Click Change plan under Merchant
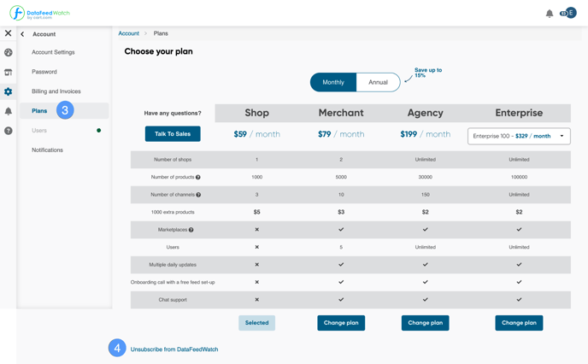Viewport: 588px width, 364px height. pos(341,323)
